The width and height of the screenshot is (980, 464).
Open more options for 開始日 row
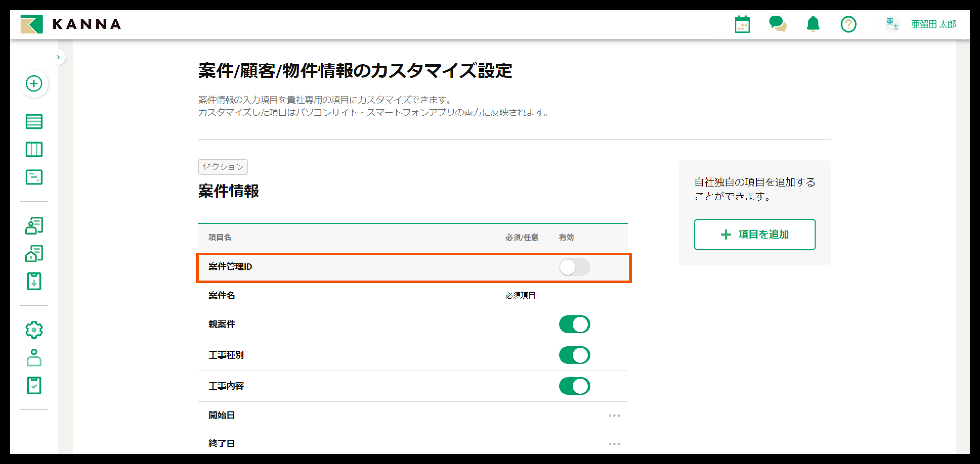pyautogui.click(x=614, y=416)
